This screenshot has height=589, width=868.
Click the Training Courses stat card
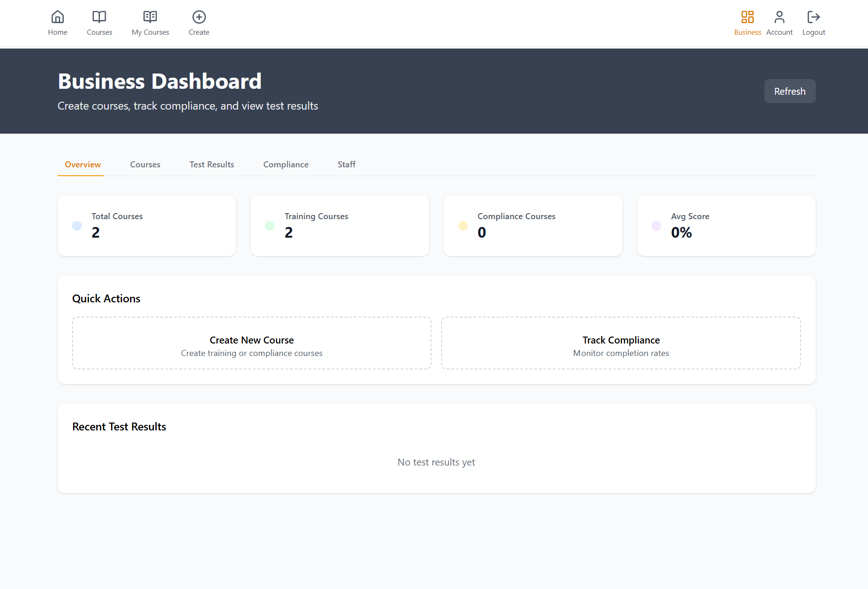coord(339,226)
